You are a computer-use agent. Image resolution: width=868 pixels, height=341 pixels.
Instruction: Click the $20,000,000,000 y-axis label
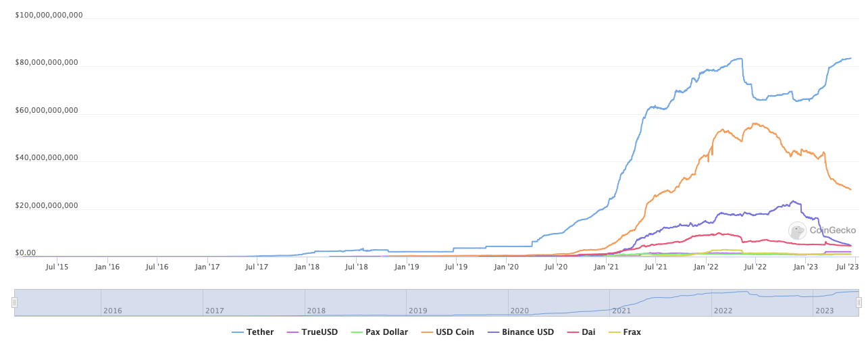click(47, 205)
